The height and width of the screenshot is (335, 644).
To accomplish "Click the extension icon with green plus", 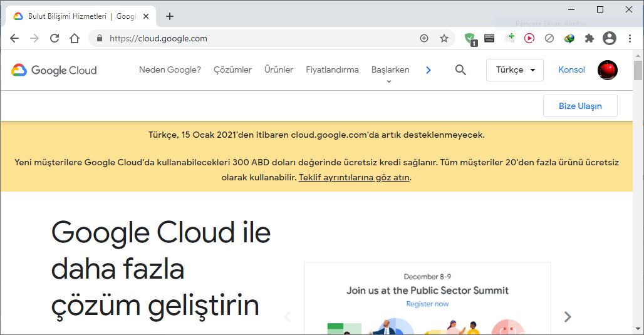I will (510, 38).
